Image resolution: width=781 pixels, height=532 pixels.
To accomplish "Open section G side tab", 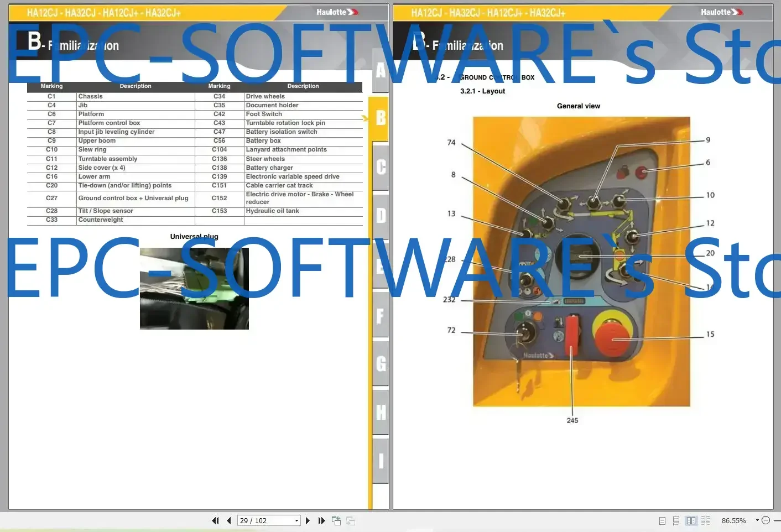I will click(x=381, y=363).
